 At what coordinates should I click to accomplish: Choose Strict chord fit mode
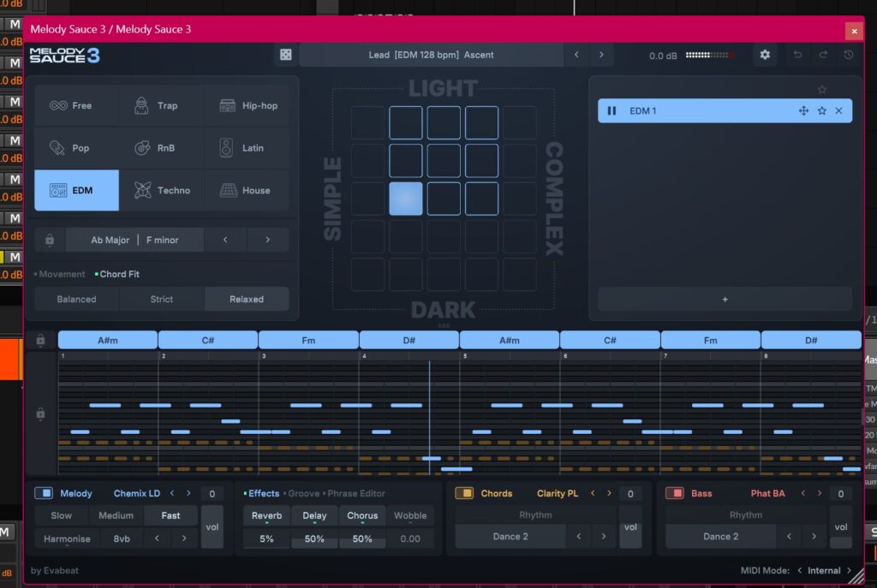(x=161, y=300)
